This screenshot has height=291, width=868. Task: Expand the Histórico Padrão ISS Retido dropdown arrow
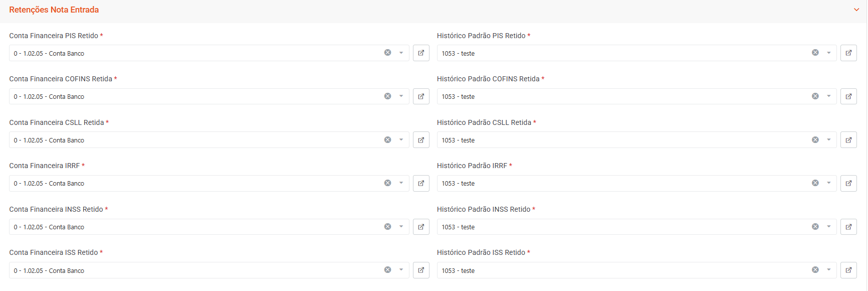[x=829, y=270]
